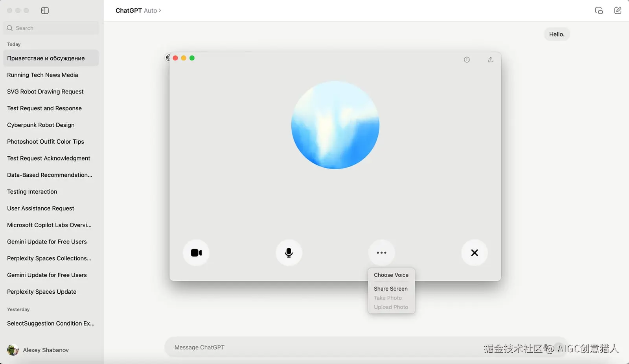Open chat Приветствие и обсуждение
This screenshot has width=629, height=364.
51,58
